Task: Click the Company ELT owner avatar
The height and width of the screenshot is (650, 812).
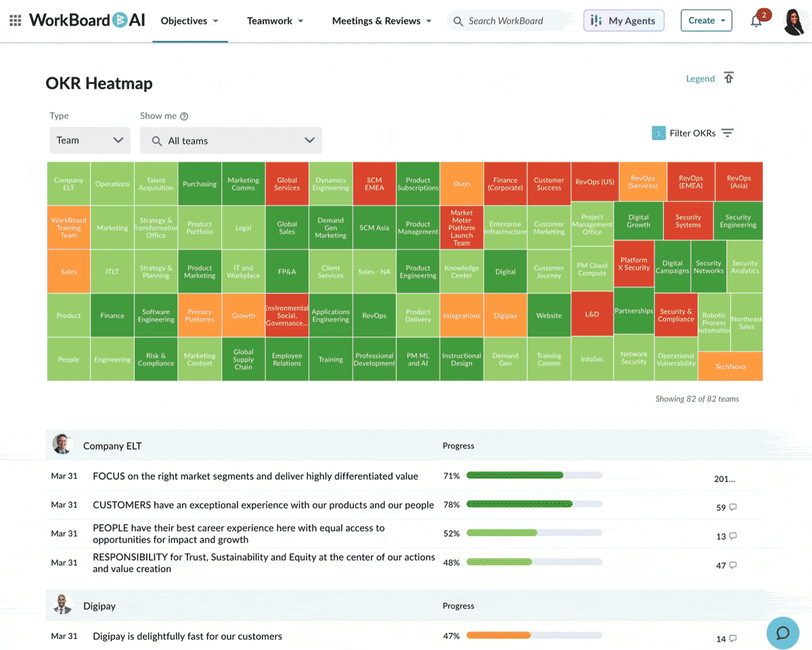Action: pos(63,444)
